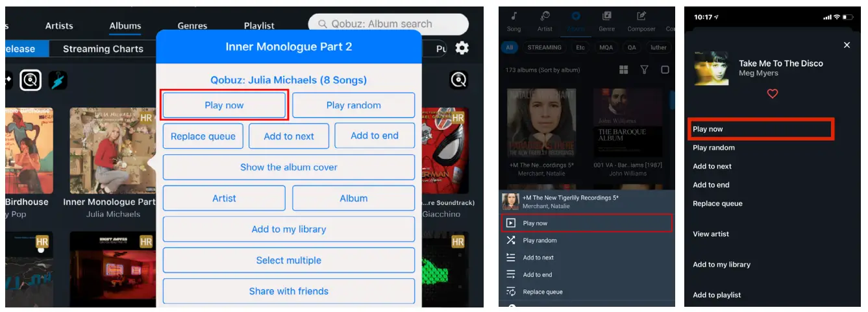This screenshot has width=868, height=312.
Task: Click the search magnifier in the Qobuz search box
Action: pyautogui.click(x=321, y=24)
